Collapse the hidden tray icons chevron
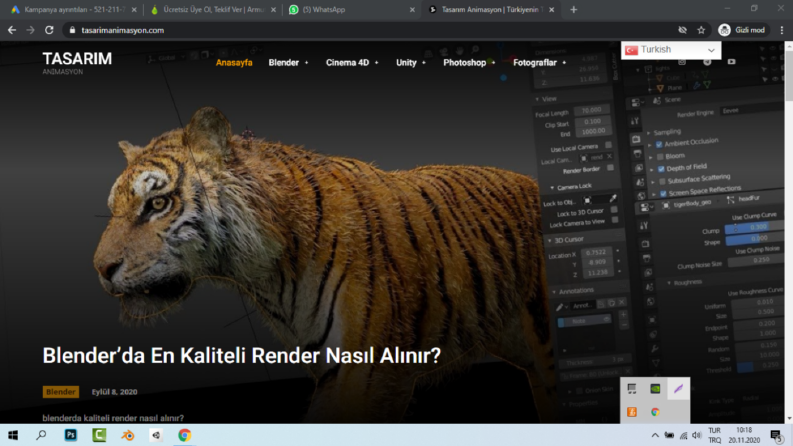 655,435
